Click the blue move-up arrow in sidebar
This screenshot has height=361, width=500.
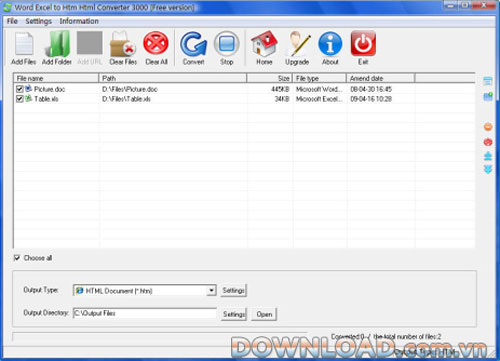pos(488,156)
